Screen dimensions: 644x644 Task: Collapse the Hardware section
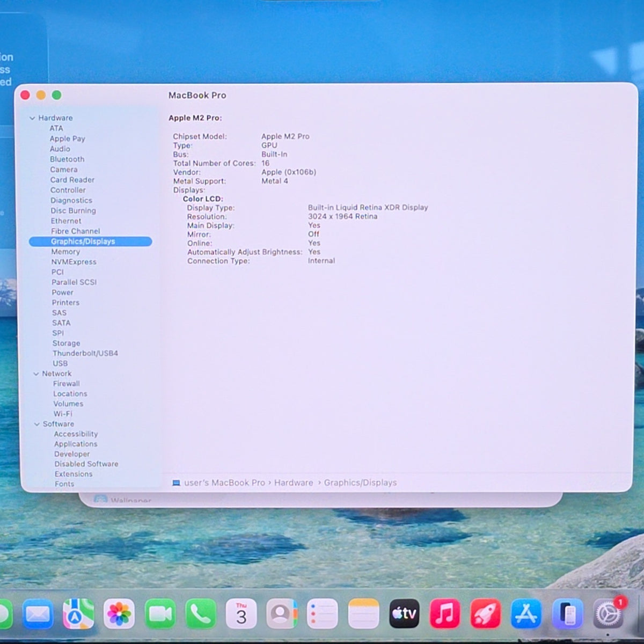click(x=32, y=118)
